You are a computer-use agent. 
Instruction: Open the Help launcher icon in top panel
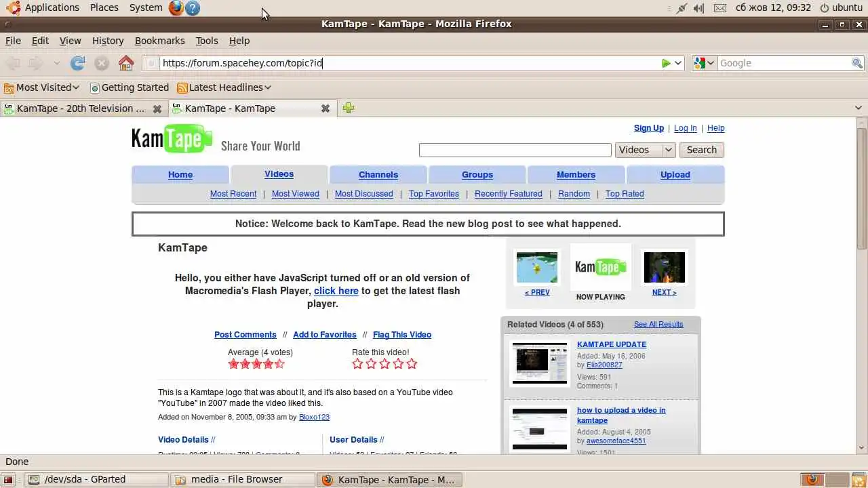(193, 8)
